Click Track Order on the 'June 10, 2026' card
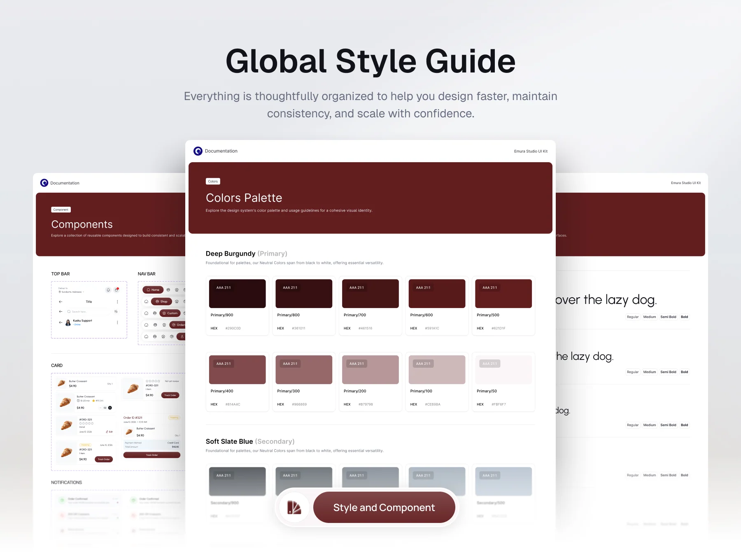Image resolution: width=741 pixels, height=560 pixels. (104, 459)
